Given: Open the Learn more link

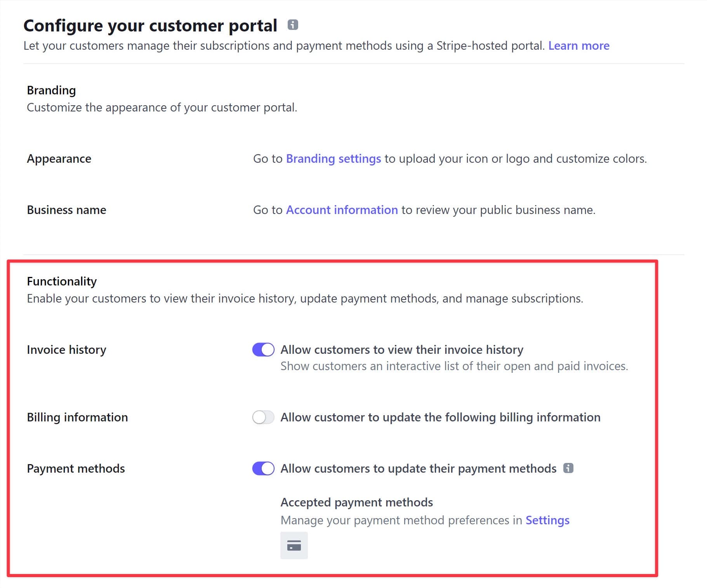Looking at the screenshot, I should point(578,46).
